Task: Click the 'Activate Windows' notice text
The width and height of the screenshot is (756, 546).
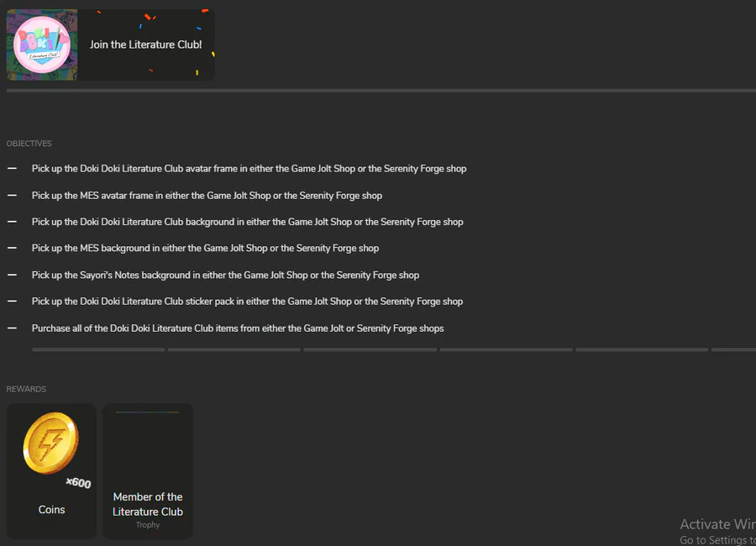Action: coord(718,524)
